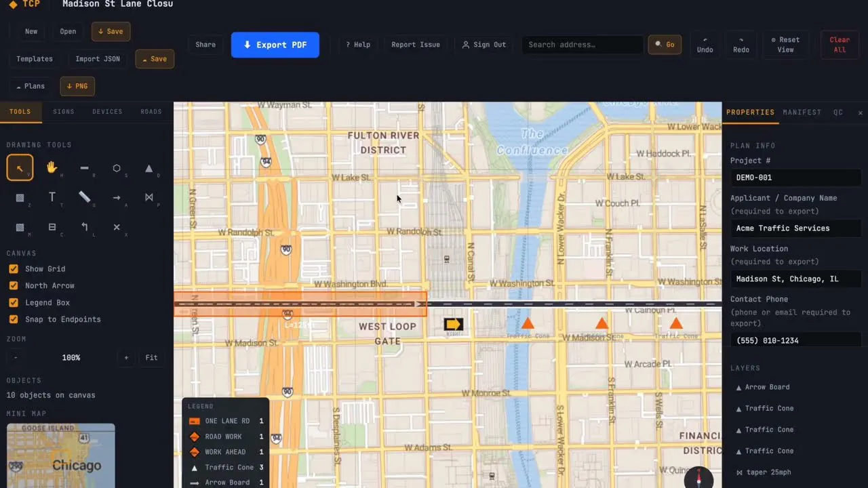868x488 pixels.
Task: Pick the hexagon sign tool (S)
Action: (117, 167)
